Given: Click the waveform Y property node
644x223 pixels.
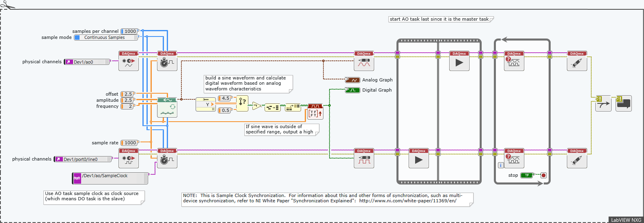Looking at the screenshot, I should [x=206, y=104].
